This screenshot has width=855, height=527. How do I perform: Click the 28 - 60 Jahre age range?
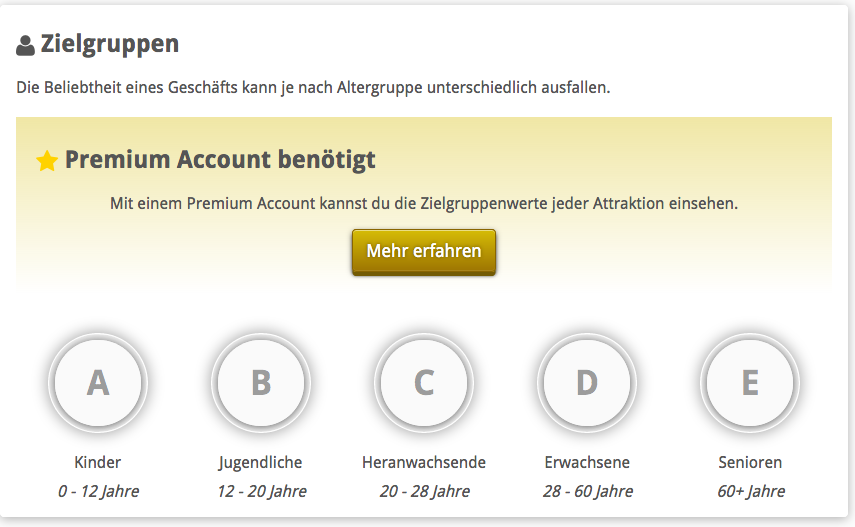click(587, 491)
